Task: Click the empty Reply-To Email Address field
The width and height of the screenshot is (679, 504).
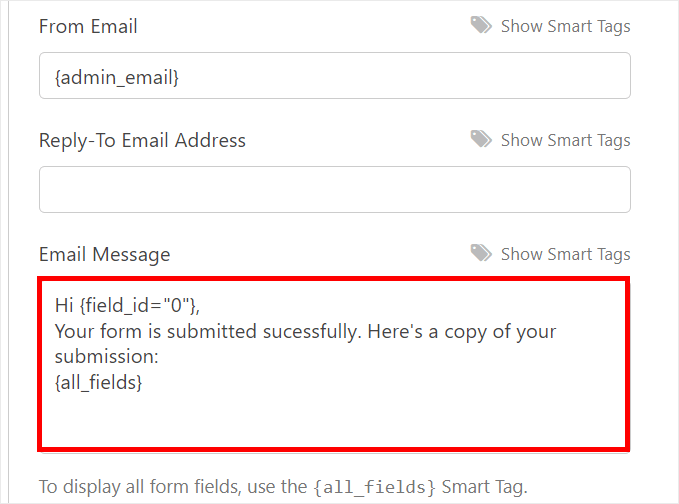Action: 334,189
